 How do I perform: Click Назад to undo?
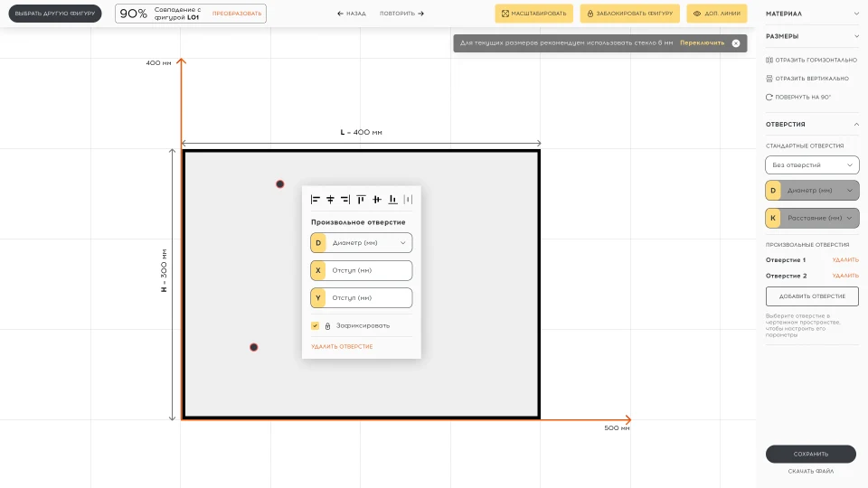(x=352, y=14)
